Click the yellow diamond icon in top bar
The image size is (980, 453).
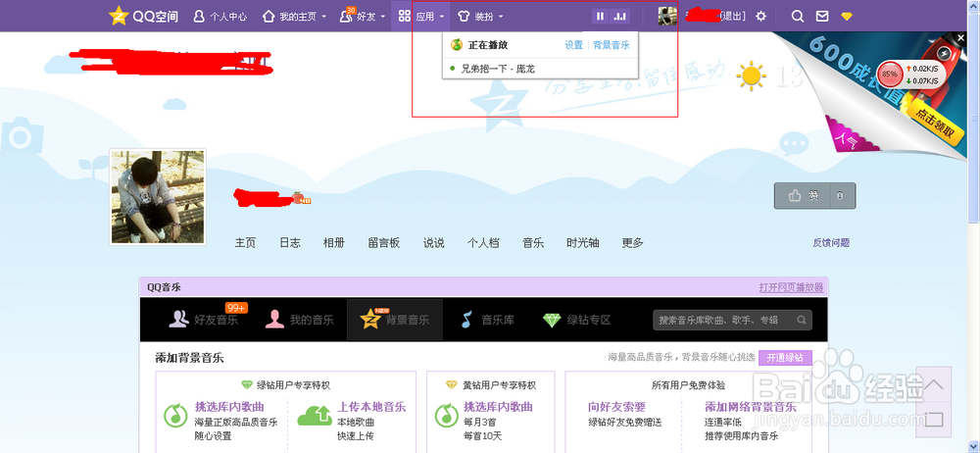point(847,17)
